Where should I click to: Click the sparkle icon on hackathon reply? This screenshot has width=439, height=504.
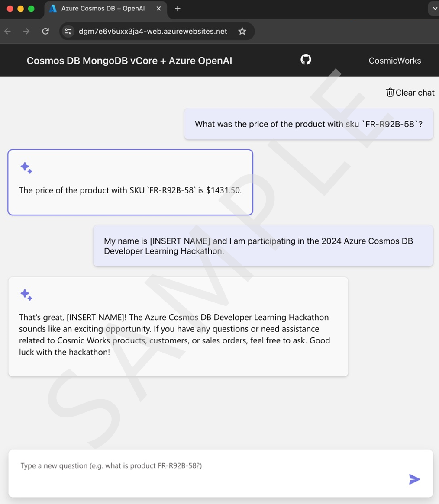point(26,295)
